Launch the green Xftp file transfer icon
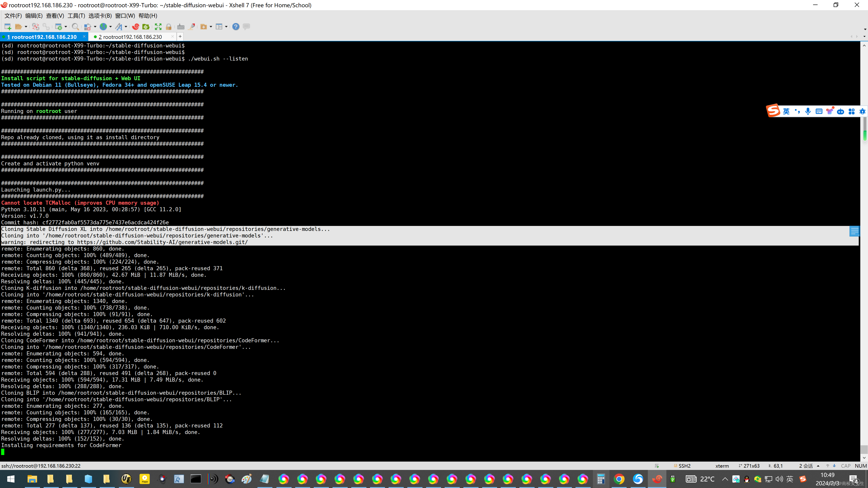 tap(146, 27)
